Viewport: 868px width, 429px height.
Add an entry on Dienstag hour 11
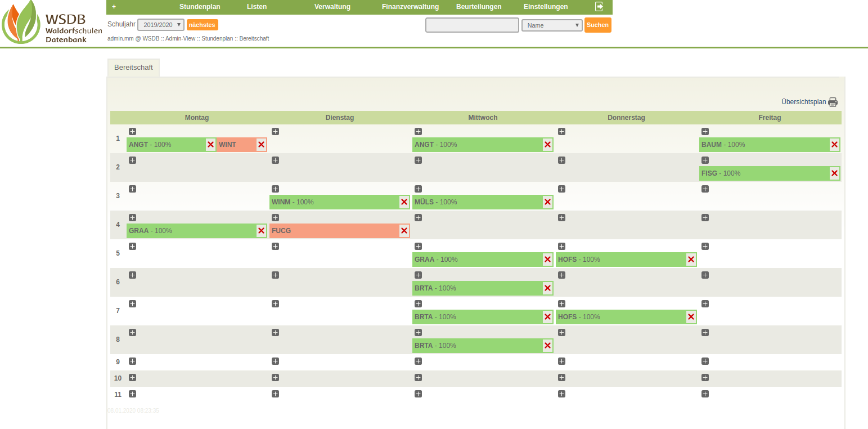pos(275,394)
